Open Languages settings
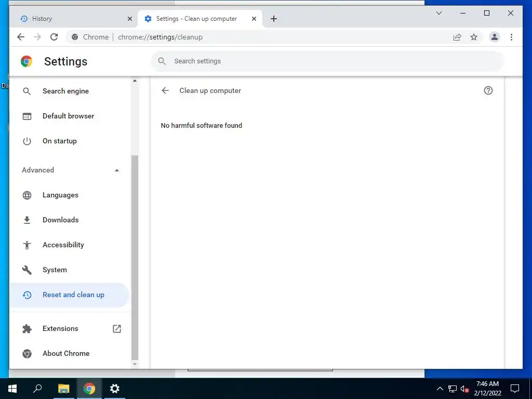The height and width of the screenshot is (399, 532). [69, 195]
